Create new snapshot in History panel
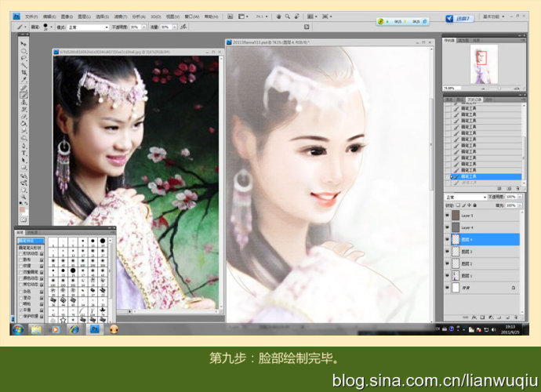Viewport: 541px width, 392px height. click(x=509, y=188)
